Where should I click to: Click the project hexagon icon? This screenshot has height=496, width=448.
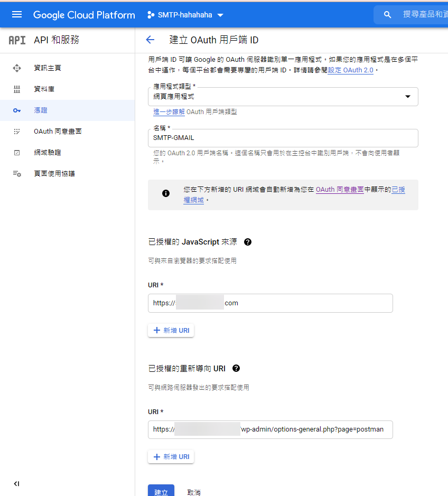tap(151, 15)
